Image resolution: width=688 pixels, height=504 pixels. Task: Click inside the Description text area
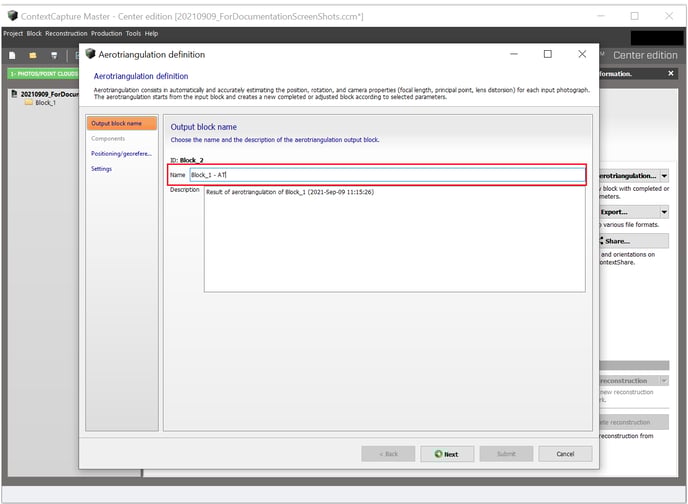click(x=394, y=240)
